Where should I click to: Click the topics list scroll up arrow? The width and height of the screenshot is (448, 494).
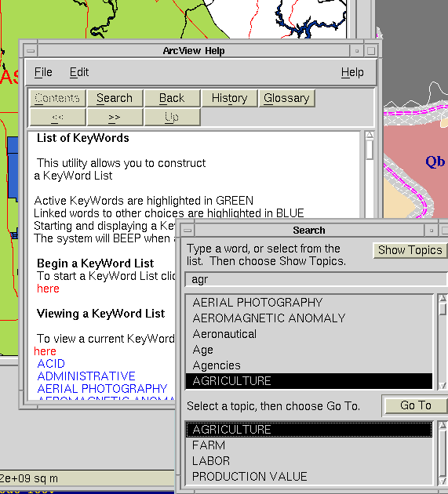tap(443, 425)
